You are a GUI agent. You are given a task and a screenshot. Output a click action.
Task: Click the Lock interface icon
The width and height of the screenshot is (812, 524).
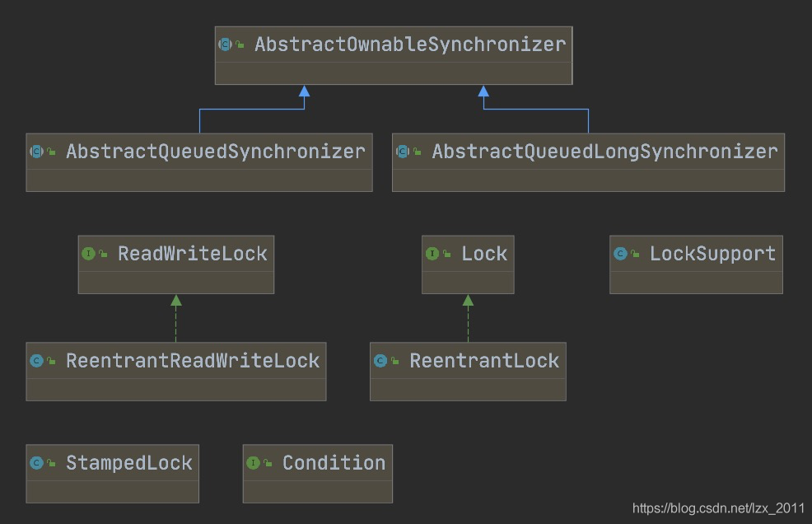click(432, 254)
